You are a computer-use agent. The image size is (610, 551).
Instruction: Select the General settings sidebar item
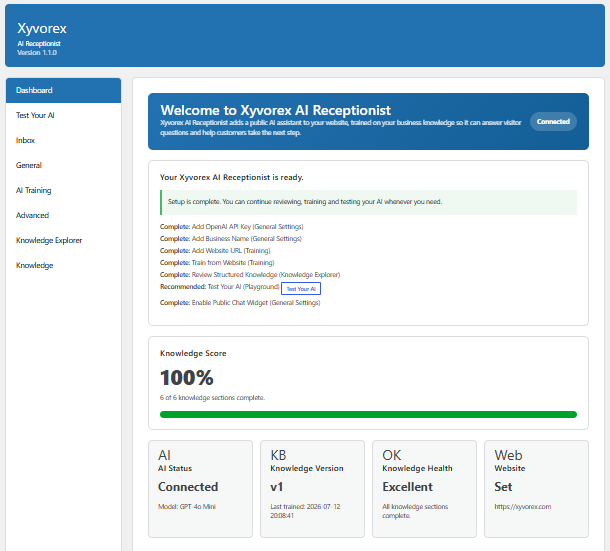tap(63, 165)
